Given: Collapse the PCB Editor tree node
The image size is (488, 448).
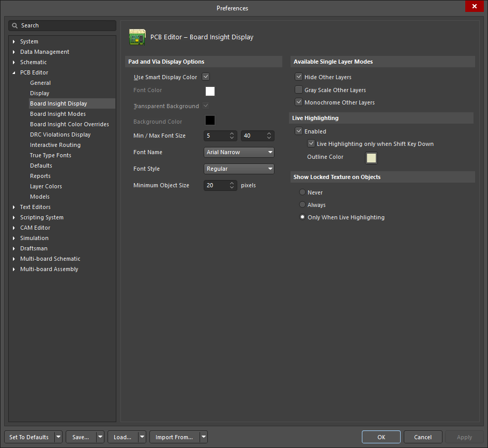Looking at the screenshot, I should (x=13, y=72).
